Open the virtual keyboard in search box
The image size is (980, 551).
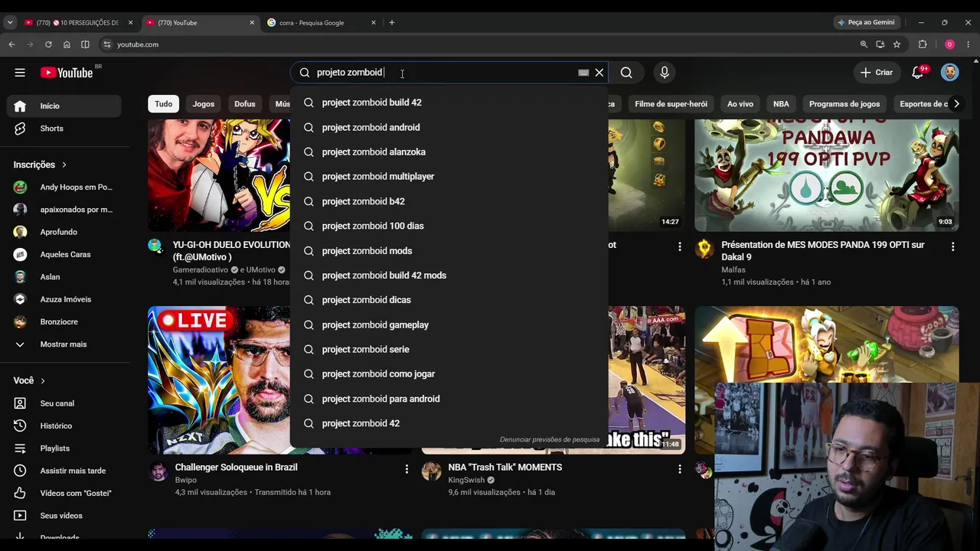[583, 73]
